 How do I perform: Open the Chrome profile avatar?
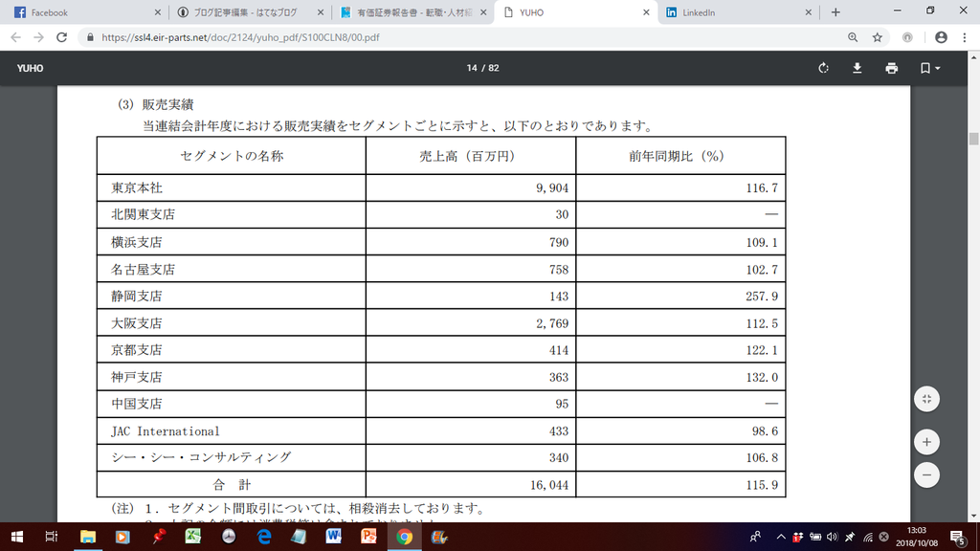(x=941, y=37)
